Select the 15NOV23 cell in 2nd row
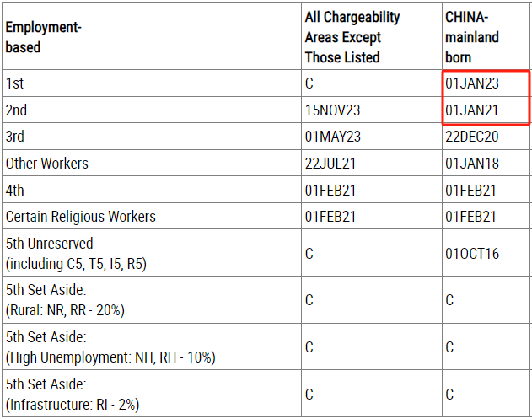This screenshot has width=532, height=419. point(332,110)
